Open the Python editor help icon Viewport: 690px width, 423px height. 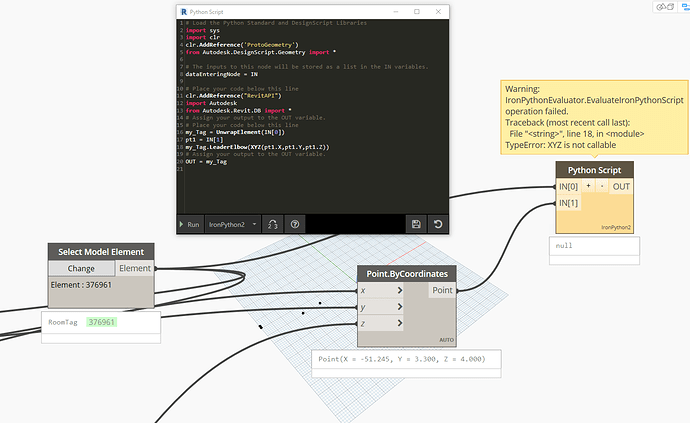[295, 224]
